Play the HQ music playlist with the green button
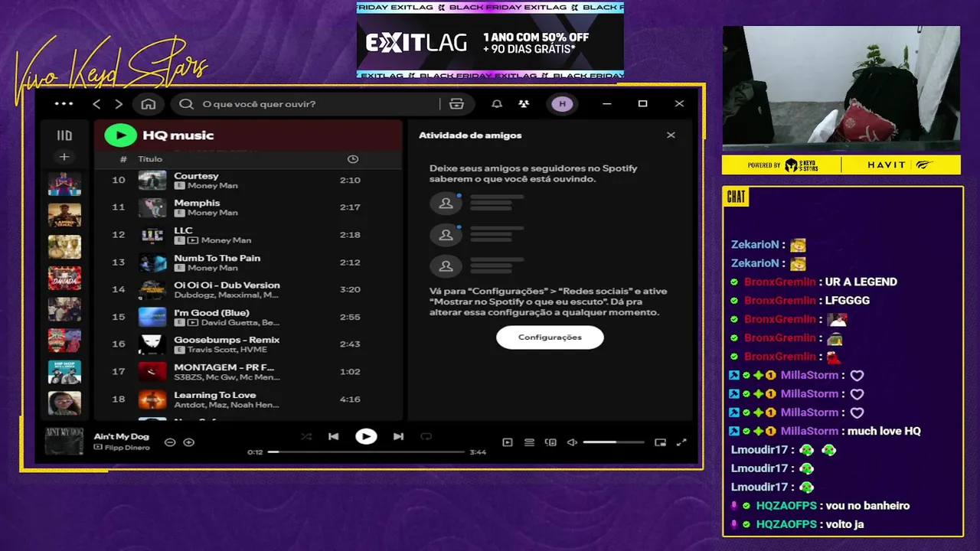Screen dimensions: 980x551 [x=120, y=135]
